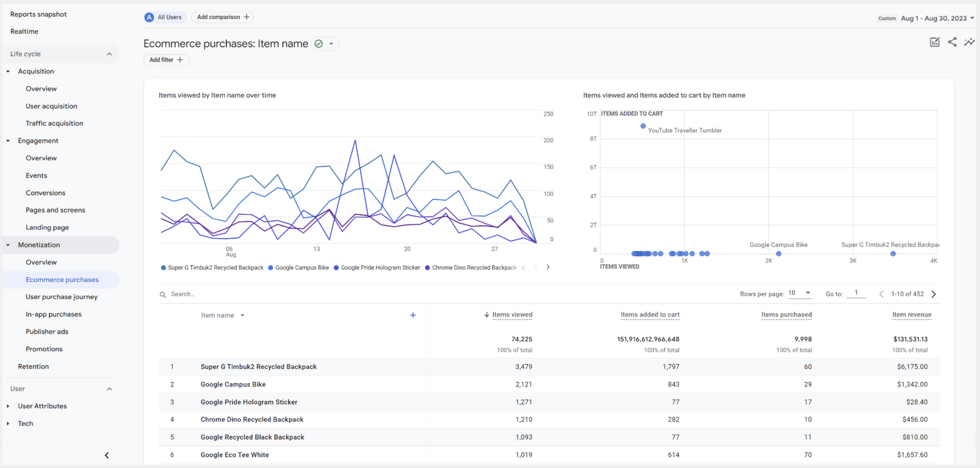Click the edit comparisons chart icon
This screenshot has width=980, height=468.
click(934, 42)
